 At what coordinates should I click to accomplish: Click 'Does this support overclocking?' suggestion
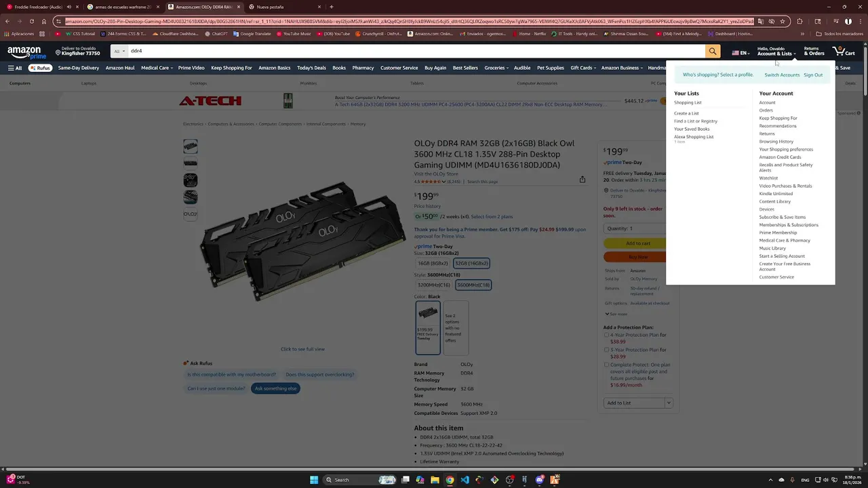point(319,374)
